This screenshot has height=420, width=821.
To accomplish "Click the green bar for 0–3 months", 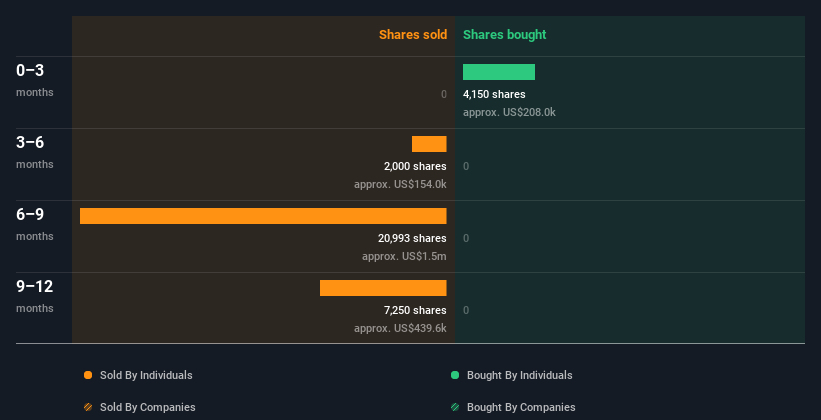I will (499, 72).
